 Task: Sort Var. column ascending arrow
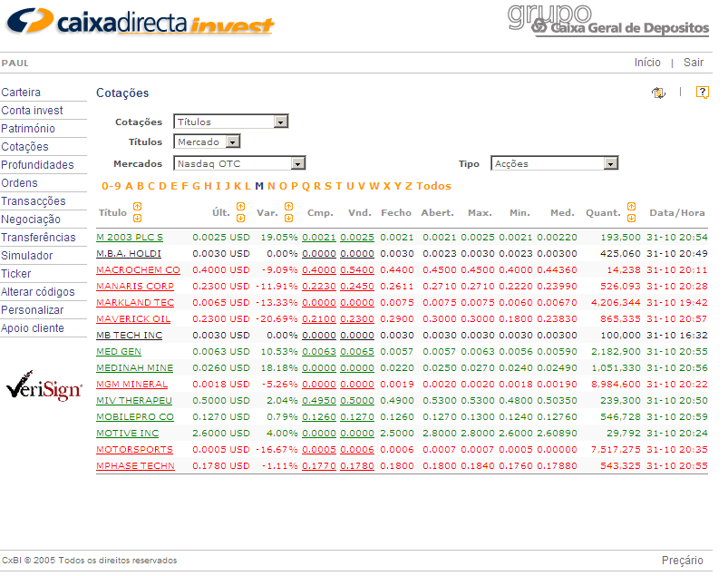tap(289, 207)
